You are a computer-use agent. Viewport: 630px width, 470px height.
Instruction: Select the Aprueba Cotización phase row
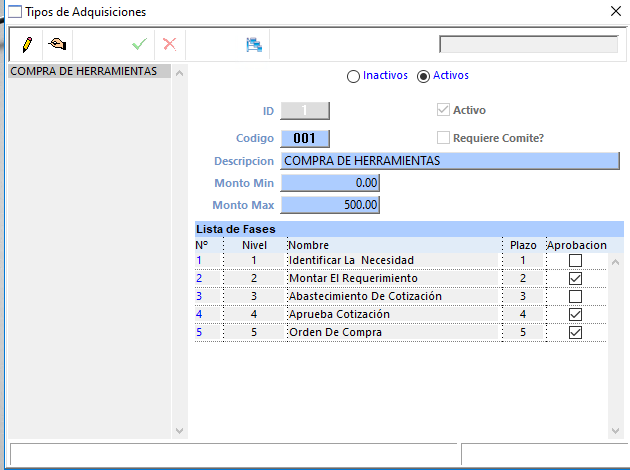click(x=401, y=314)
